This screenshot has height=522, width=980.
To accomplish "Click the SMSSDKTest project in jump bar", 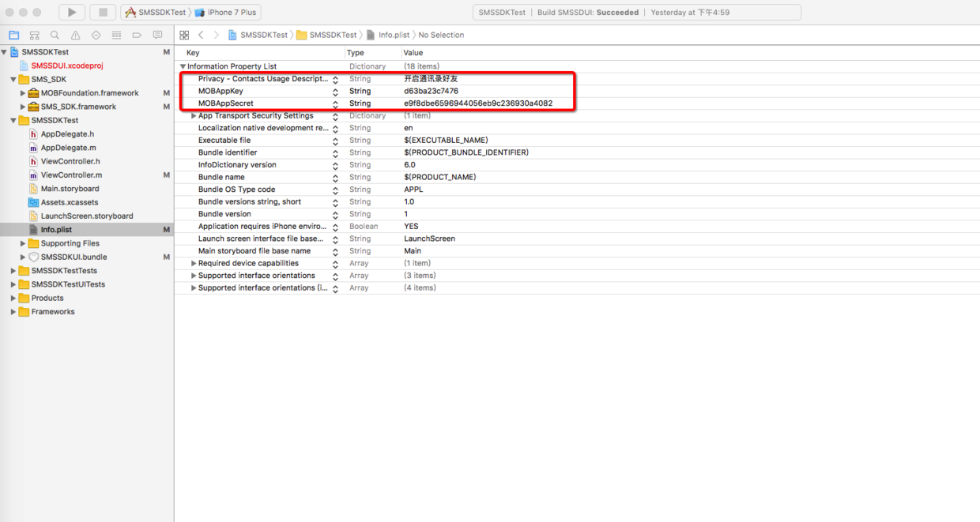I will (258, 35).
